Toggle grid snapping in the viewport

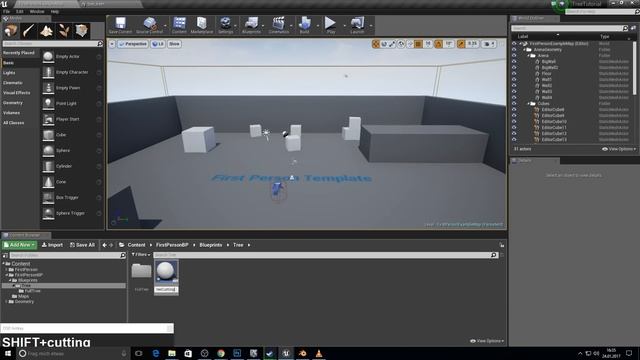[x=418, y=44]
